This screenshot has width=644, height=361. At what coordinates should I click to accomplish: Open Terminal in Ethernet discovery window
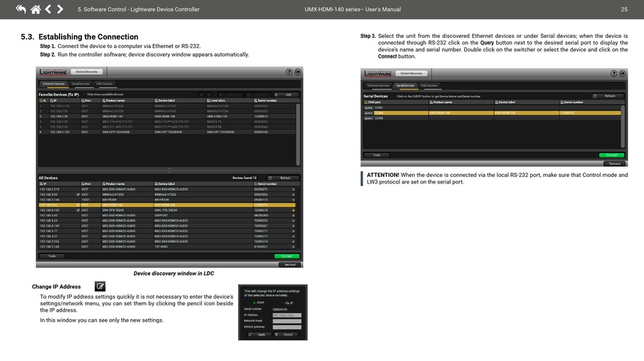[289, 265]
